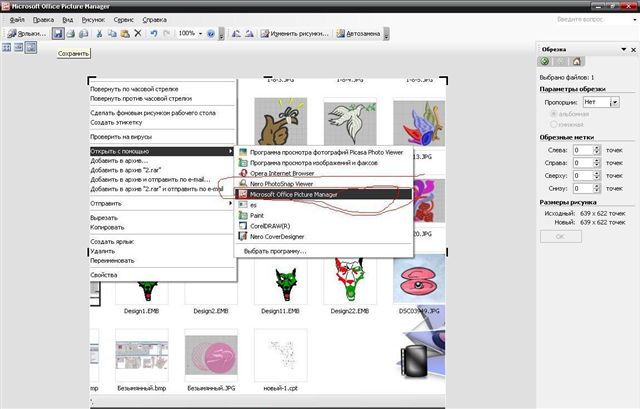
Task: Undo the last action with the toolbar arrow
Action: pos(152,33)
